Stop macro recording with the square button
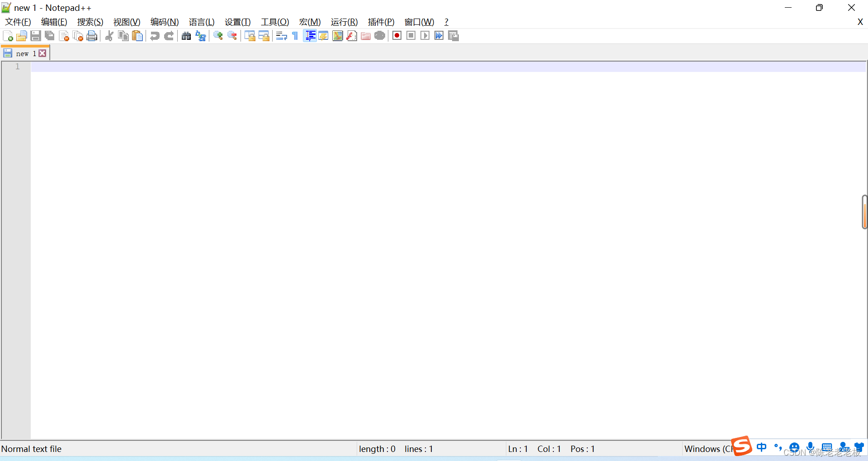Image resolution: width=868 pixels, height=461 pixels. 411,36
